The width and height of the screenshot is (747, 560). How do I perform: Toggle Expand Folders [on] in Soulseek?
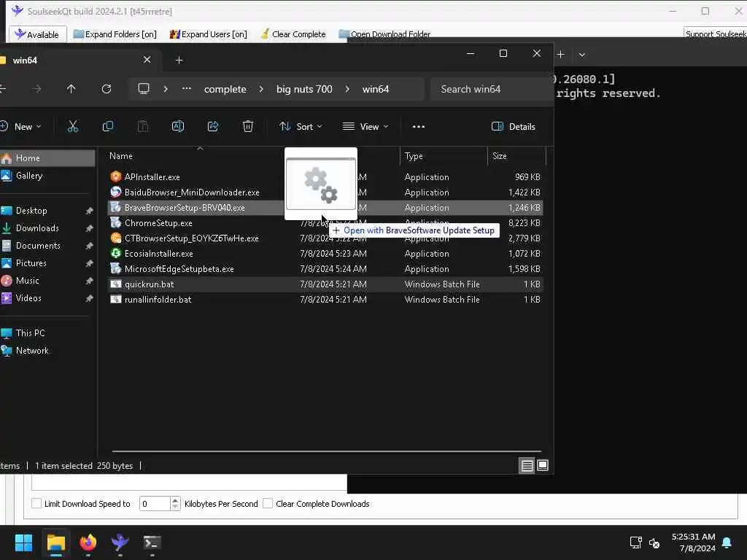coord(115,34)
